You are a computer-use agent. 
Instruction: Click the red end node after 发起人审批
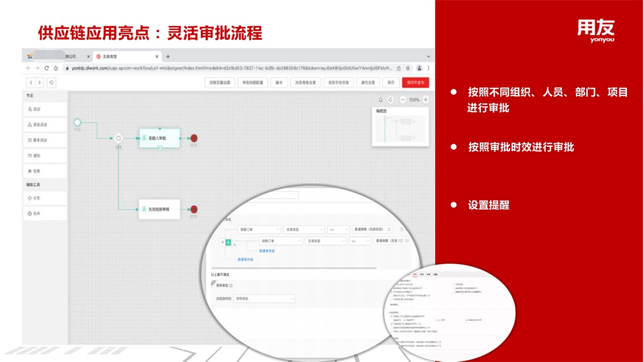pyautogui.click(x=194, y=138)
